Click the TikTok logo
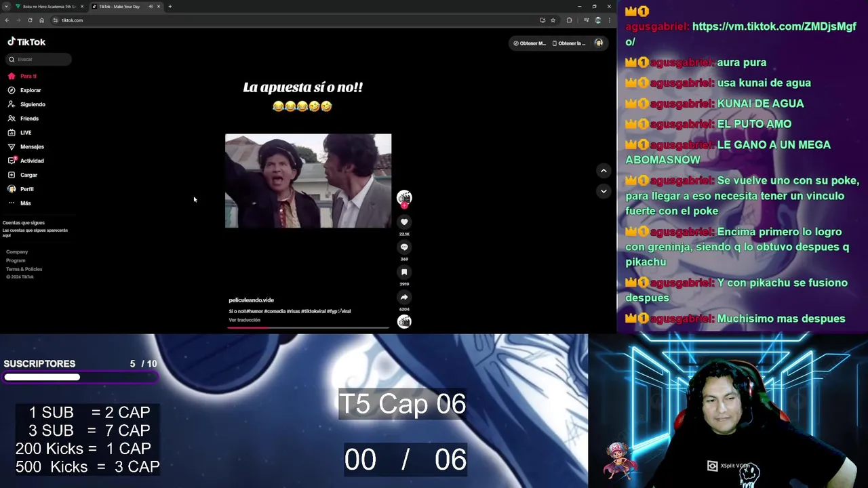This screenshot has width=868, height=488. coord(26,41)
